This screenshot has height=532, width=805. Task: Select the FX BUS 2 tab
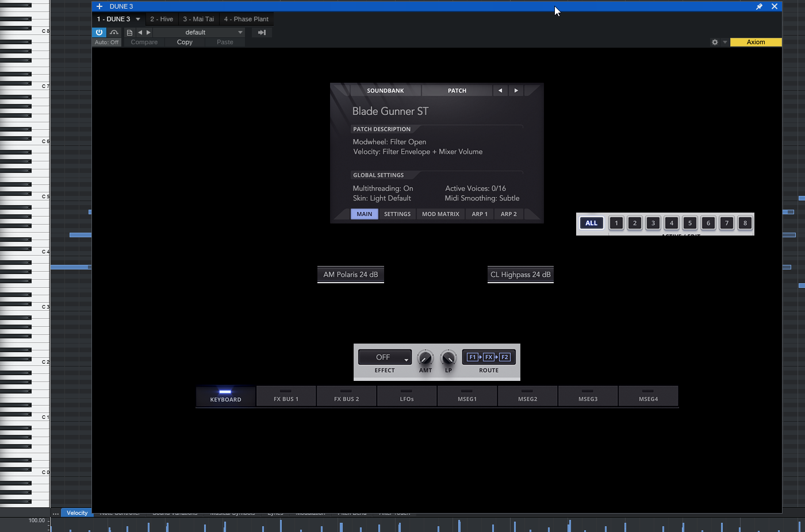pyautogui.click(x=346, y=396)
